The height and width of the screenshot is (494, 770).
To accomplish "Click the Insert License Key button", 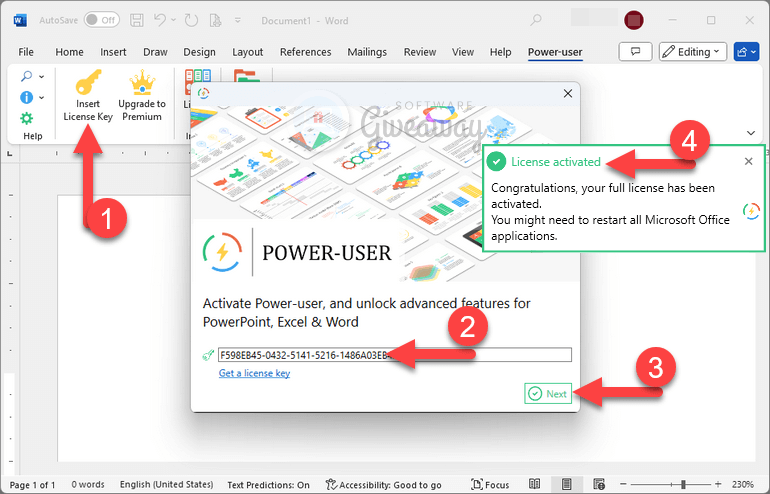I will pyautogui.click(x=88, y=96).
